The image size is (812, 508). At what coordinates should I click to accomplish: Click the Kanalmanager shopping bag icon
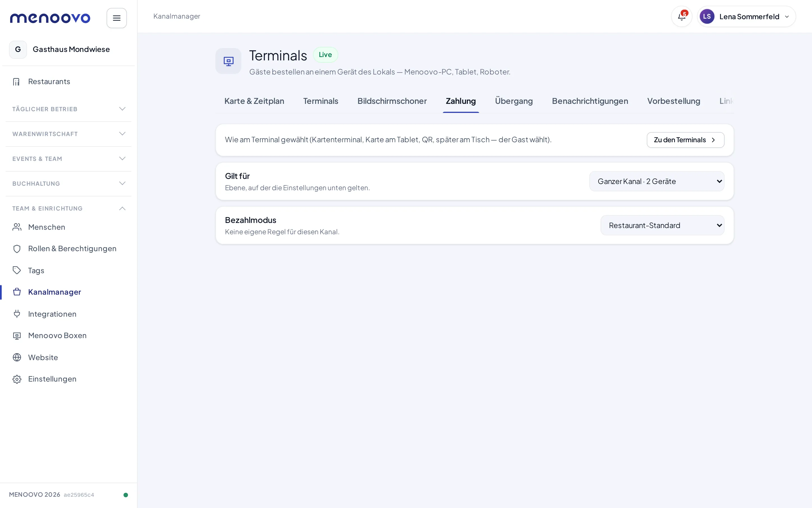17,292
